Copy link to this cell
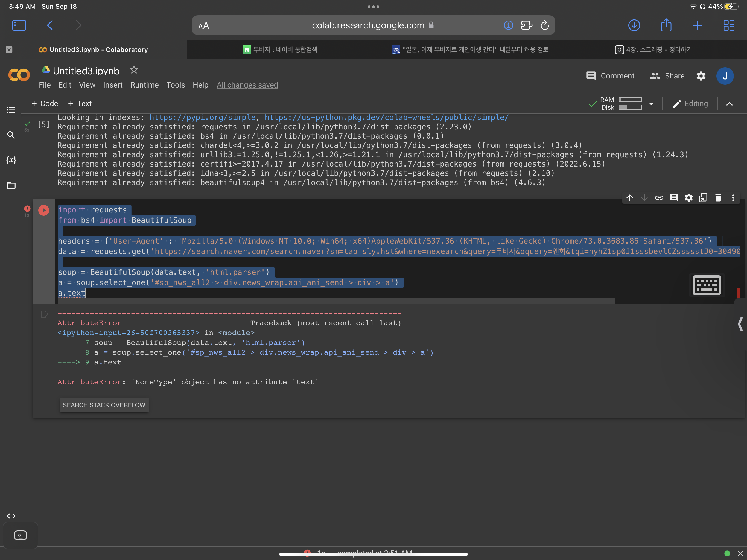 (x=659, y=198)
